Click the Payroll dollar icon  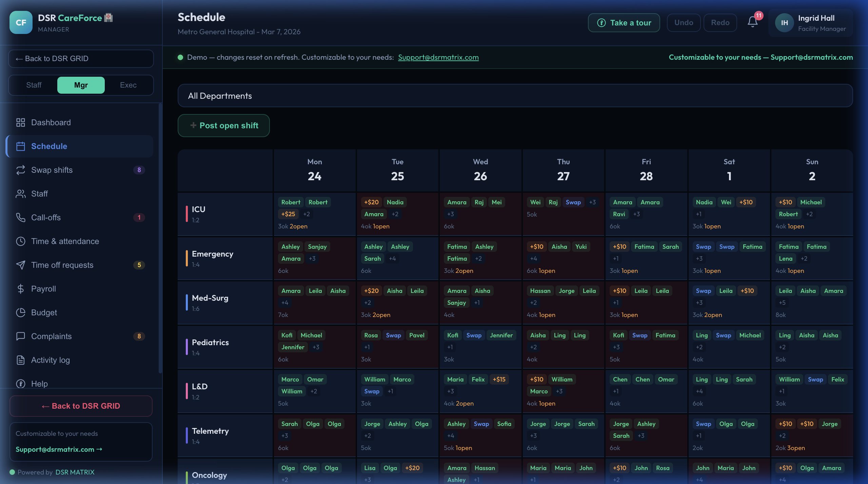click(21, 289)
